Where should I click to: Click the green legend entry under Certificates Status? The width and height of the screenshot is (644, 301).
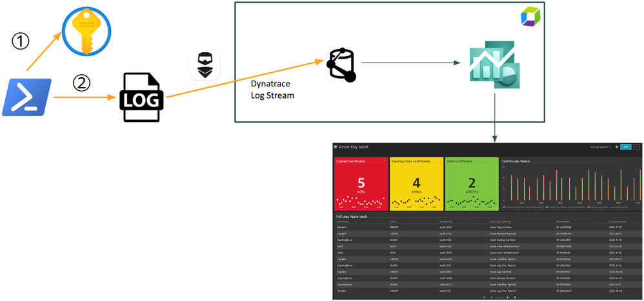click(x=565, y=207)
